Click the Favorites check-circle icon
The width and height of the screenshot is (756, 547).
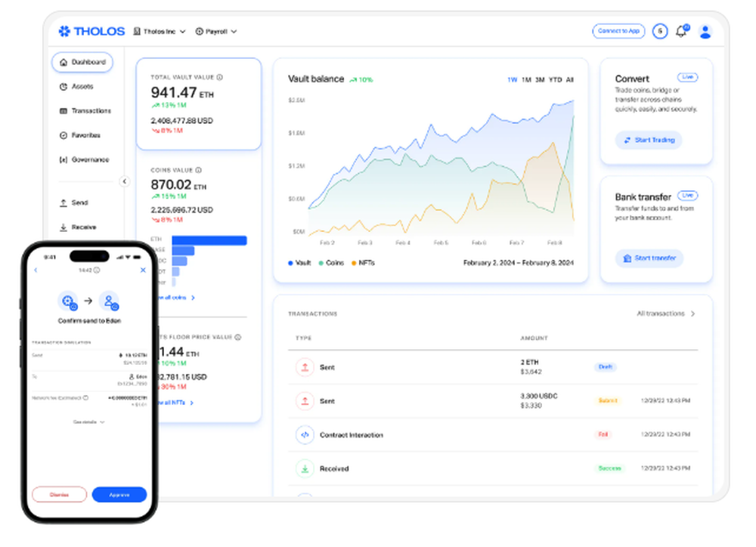(64, 135)
